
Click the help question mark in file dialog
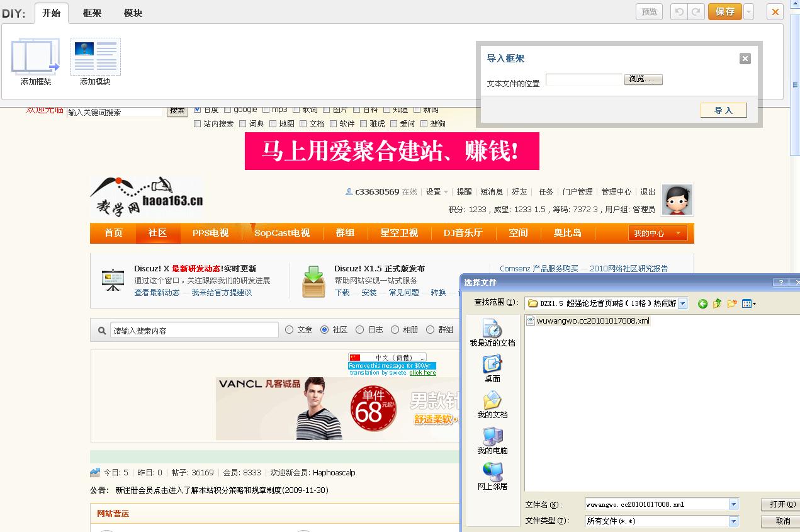click(781, 283)
